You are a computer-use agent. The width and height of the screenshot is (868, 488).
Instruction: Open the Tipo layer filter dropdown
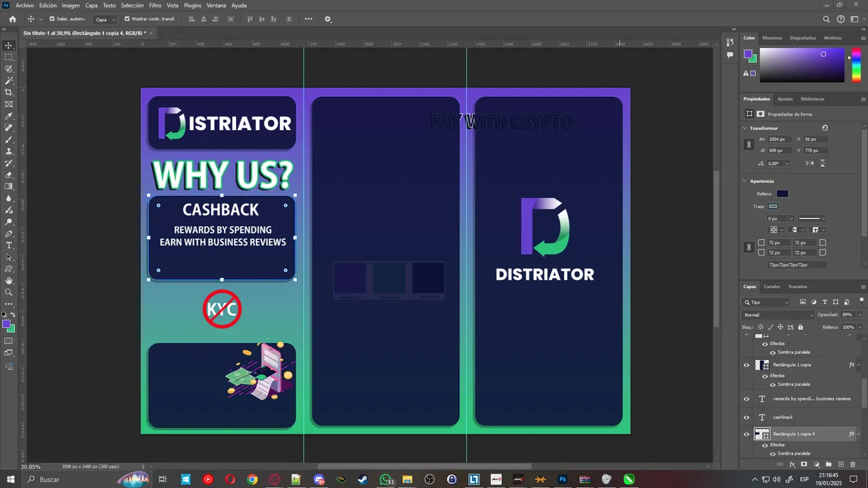[767, 302]
